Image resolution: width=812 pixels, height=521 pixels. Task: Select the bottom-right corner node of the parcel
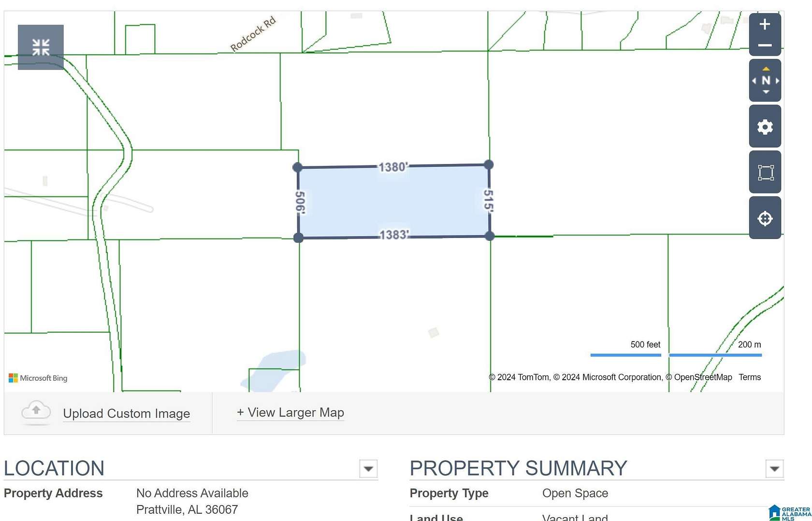[490, 236]
